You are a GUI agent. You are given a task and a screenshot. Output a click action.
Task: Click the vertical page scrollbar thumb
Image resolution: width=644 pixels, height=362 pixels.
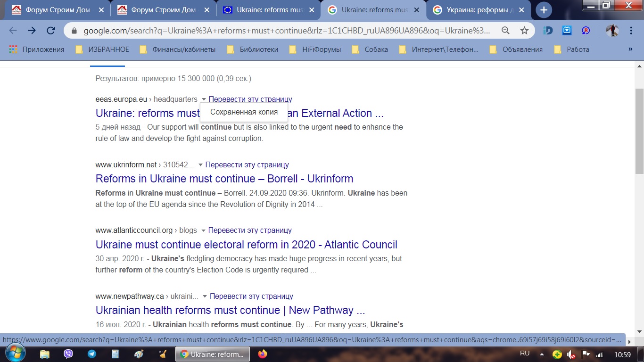click(x=639, y=131)
